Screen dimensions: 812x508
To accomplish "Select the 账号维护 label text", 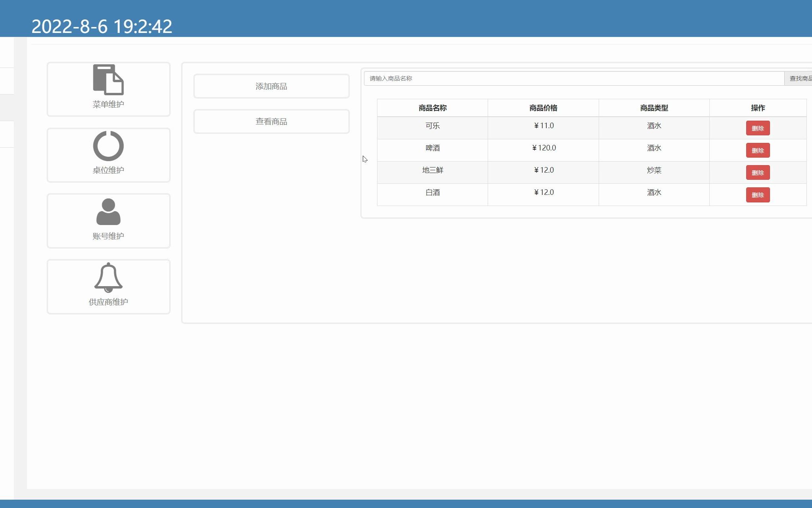I will click(108, 236).
